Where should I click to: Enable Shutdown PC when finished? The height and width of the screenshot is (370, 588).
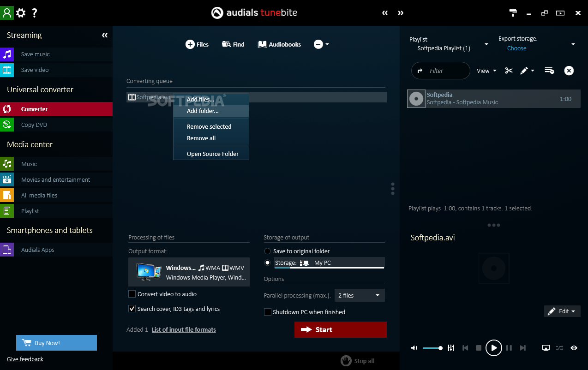click(x=268, y=312)
